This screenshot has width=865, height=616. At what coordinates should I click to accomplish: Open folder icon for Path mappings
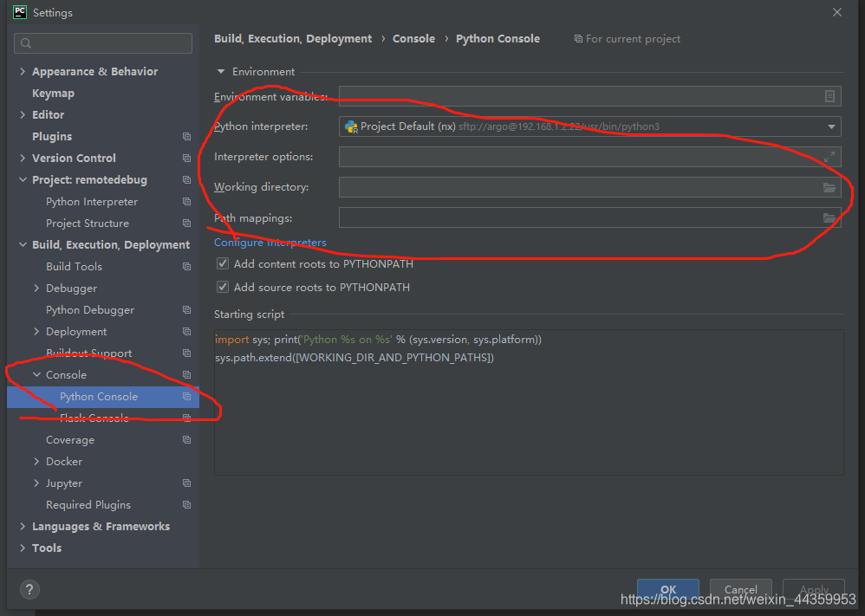[x=829, y=217]
